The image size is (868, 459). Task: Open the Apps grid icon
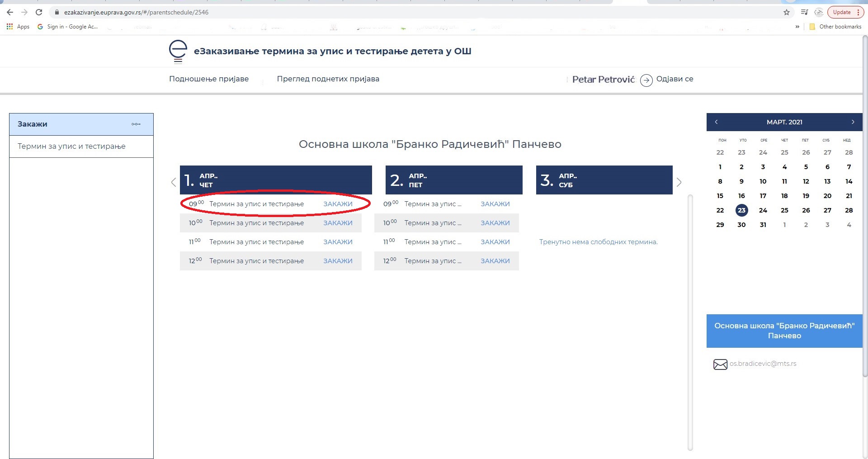[x=9, y=27]
